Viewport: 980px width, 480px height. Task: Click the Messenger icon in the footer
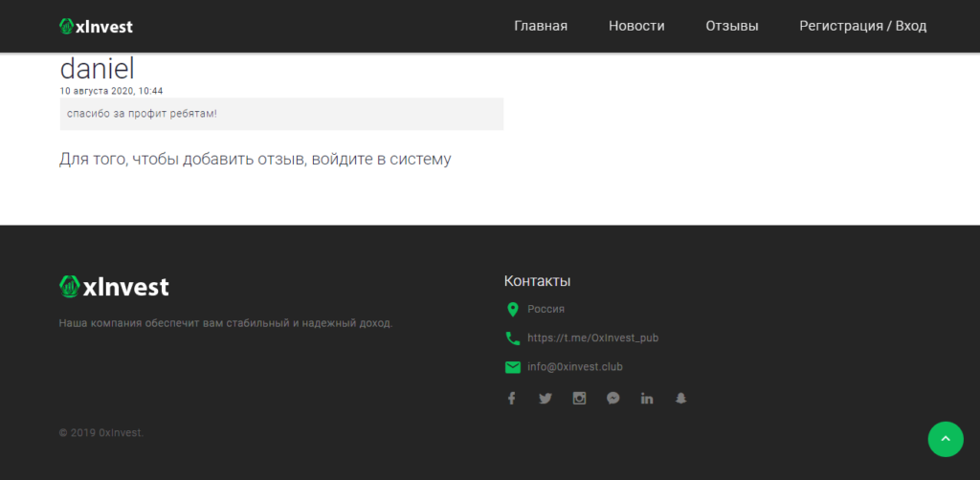tap(613, 399)
